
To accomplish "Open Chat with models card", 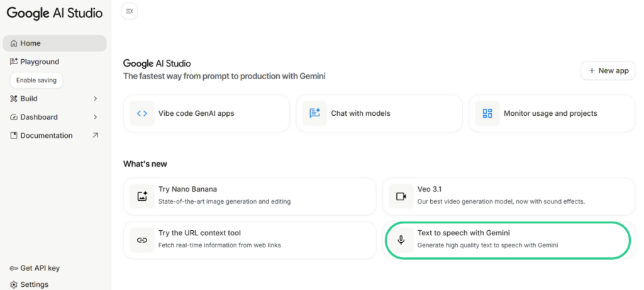I will [379, 113].
